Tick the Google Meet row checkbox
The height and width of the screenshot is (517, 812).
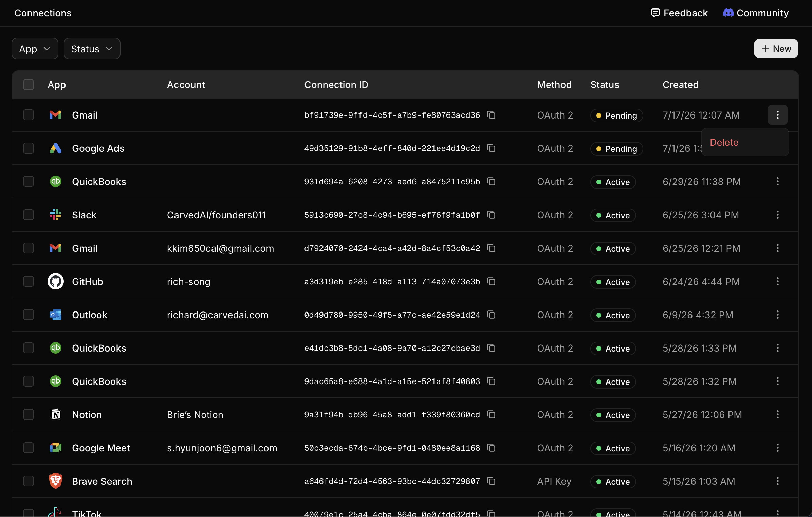[29, 448]
